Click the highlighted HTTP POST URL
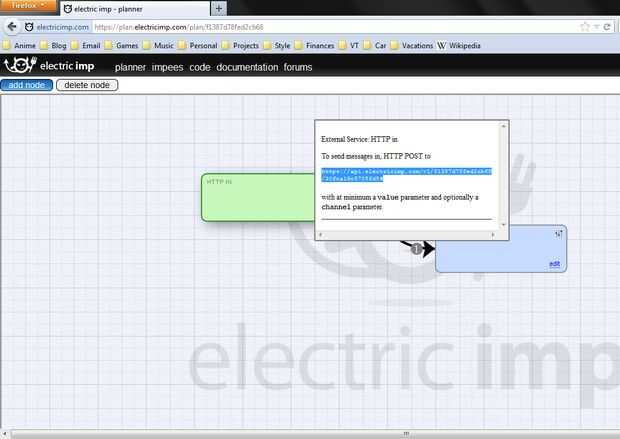The height and width of the screenshot is (439, 620). coord(406,175)
